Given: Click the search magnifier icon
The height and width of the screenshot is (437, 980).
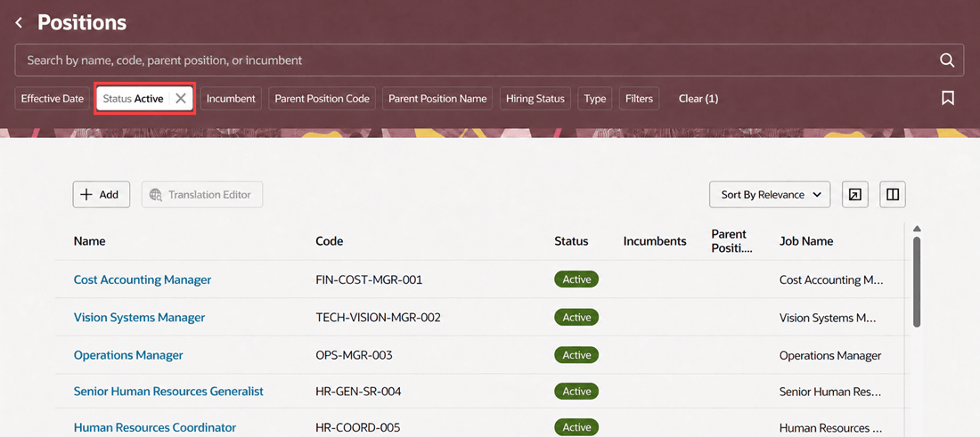Looking at the screenshot, I should pos(947,61).
